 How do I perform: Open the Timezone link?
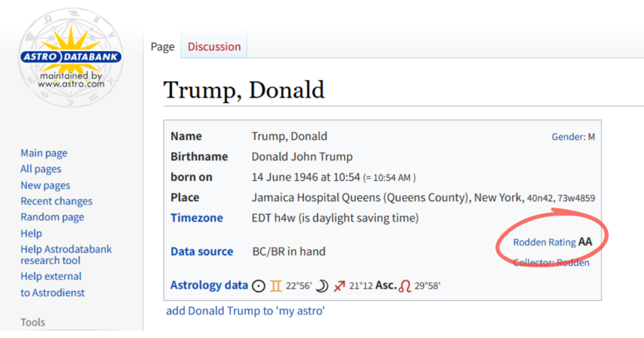[x=197, y=218]
